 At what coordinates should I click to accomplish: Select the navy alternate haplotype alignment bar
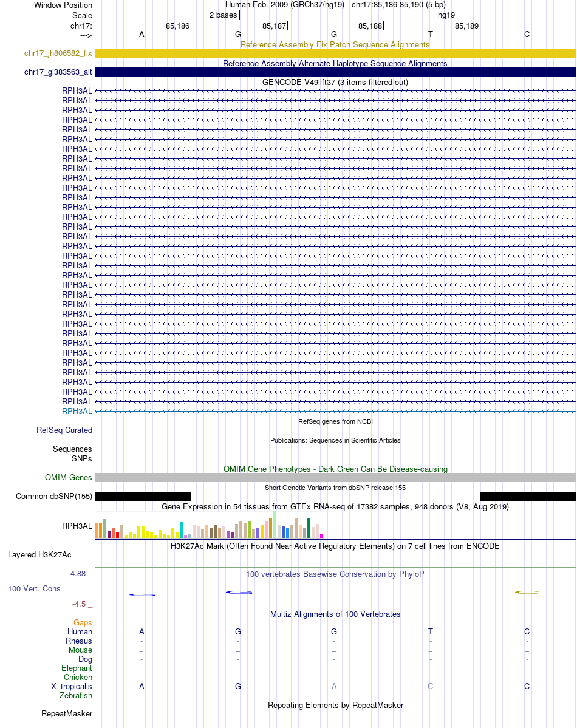click(335, 72)
